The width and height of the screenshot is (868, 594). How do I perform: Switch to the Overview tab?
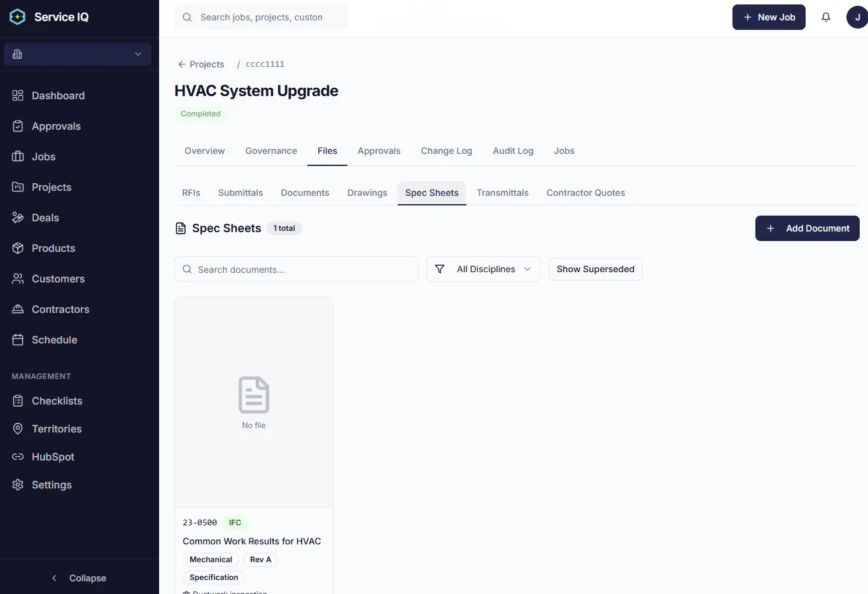pos(204,151)
